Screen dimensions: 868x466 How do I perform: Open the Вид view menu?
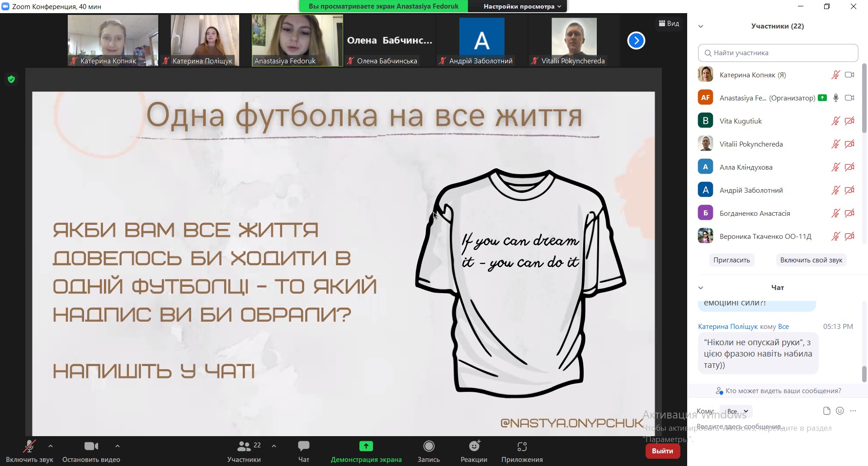coord(669,24)
